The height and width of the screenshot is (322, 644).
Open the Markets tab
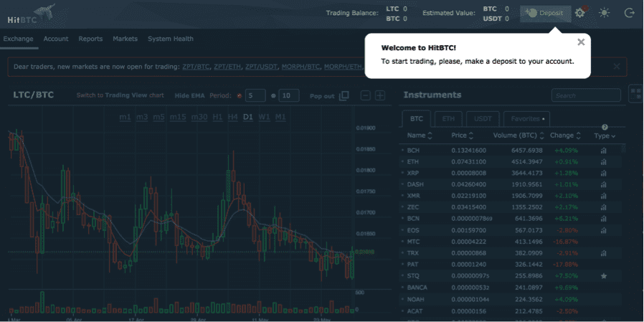(126, 39)
